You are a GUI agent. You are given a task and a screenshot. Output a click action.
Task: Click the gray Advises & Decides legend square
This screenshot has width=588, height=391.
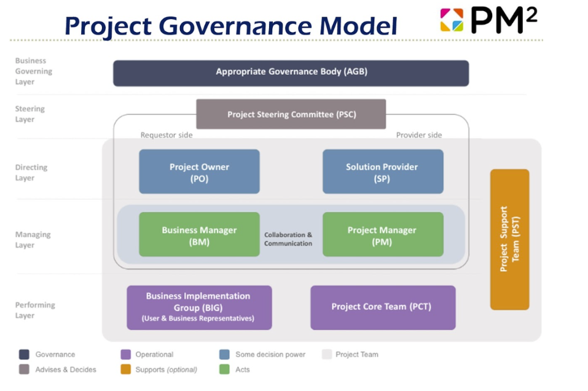click(23, 370)
